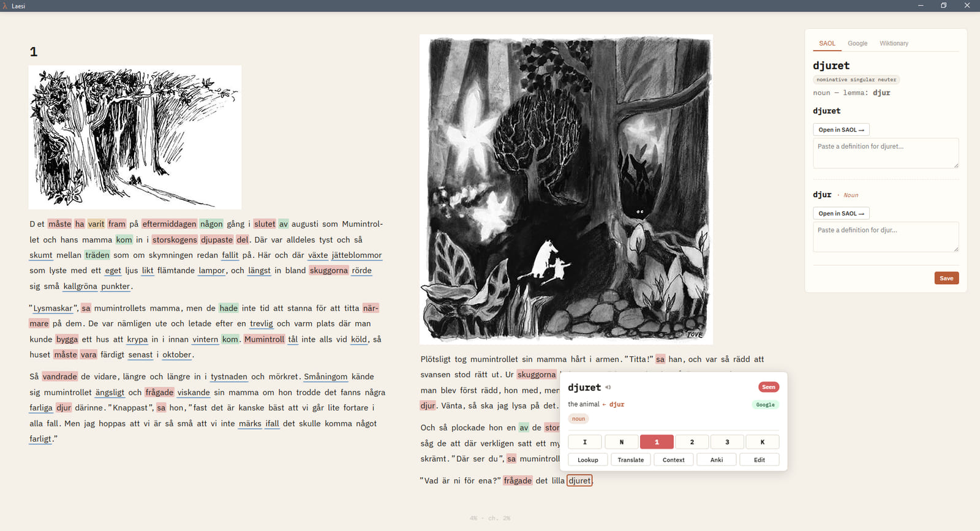The width and height of the screenshot is (980, 531).
Task: Click the Google source badge in popup
Action: point(765,405)
